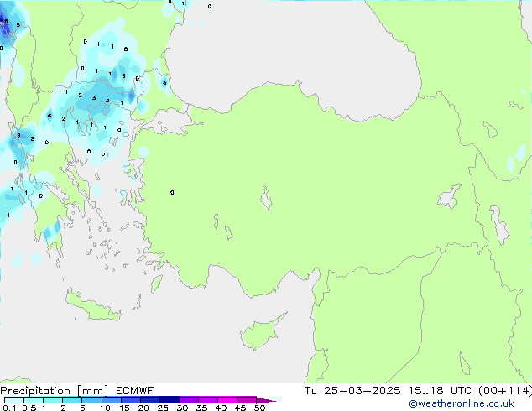Pick the 40–45 mm magenta legend swatch
532x411 pixels.
click(227, 400)
